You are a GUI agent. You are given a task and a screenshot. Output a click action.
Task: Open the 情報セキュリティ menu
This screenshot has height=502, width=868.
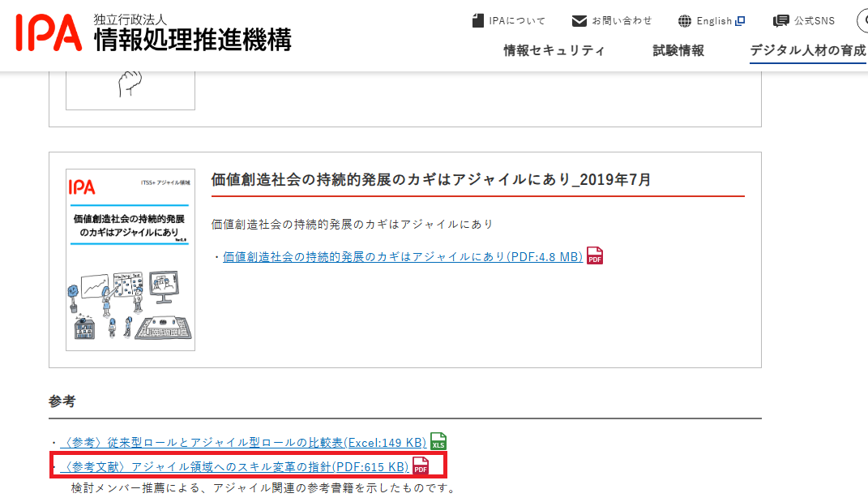click(x=554, y=50)
